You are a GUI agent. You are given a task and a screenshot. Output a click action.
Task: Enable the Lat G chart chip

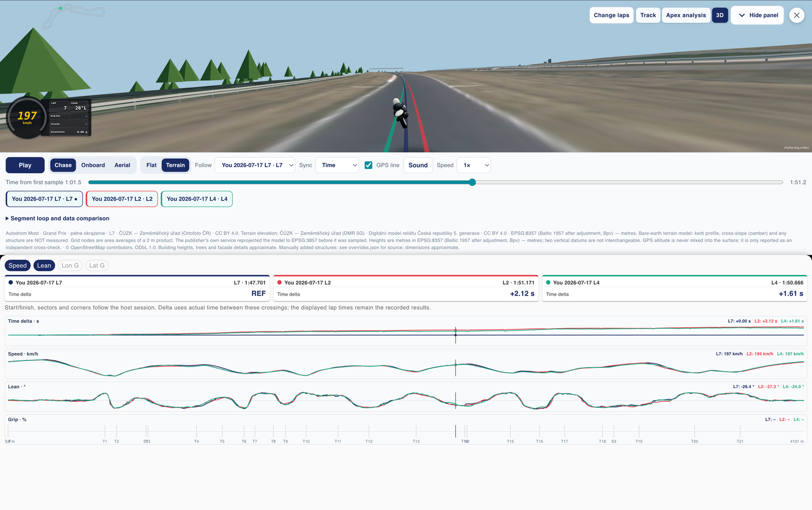(x=96, y=266)
